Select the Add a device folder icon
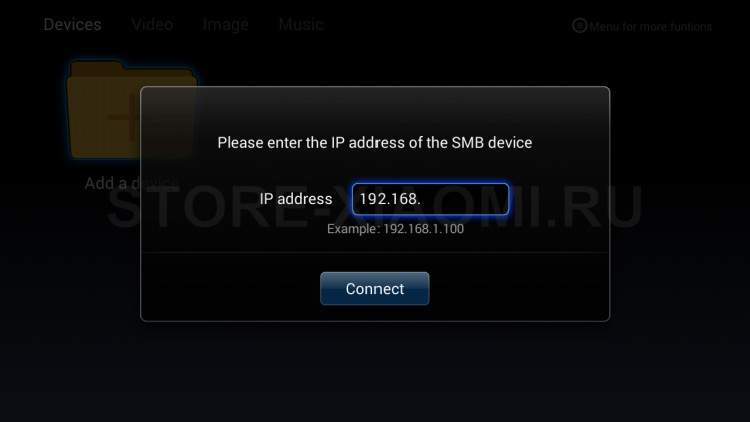750x422 pixels. pyautogui.click(x=132, y=111)
